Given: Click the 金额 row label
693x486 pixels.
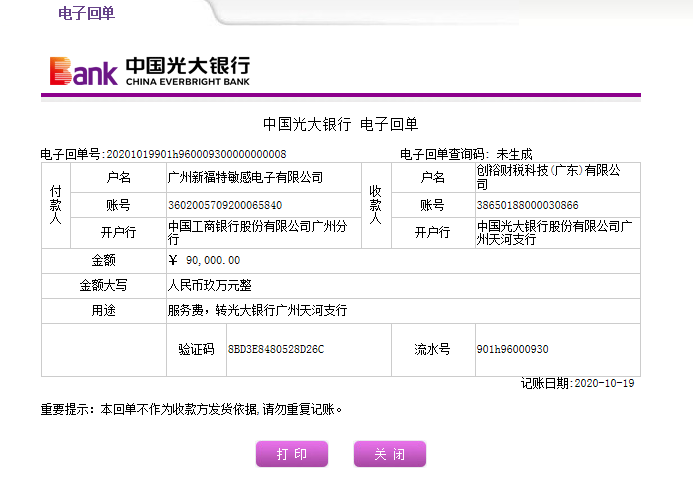Looking at the screenshot, I should (x=103, y=260).
